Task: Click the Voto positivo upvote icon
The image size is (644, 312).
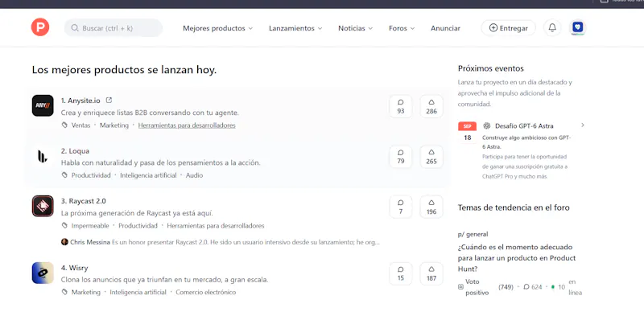Action: (x=460, y=287)
